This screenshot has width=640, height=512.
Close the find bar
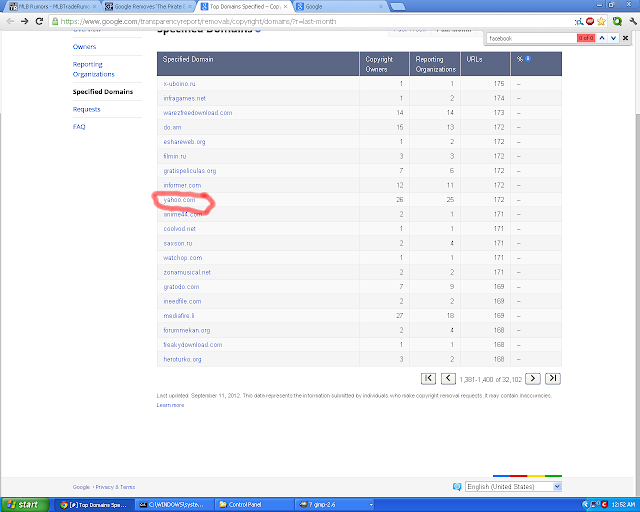click(625, 38)
